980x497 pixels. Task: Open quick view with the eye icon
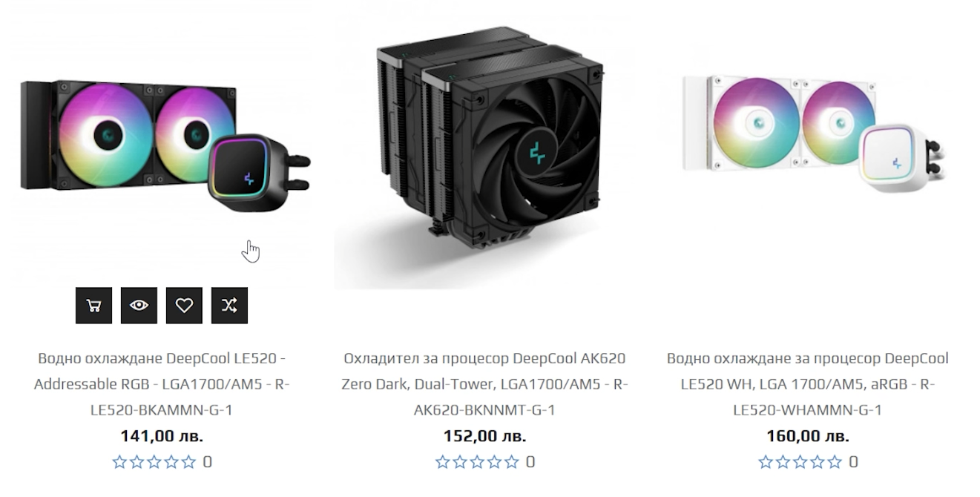139,305
